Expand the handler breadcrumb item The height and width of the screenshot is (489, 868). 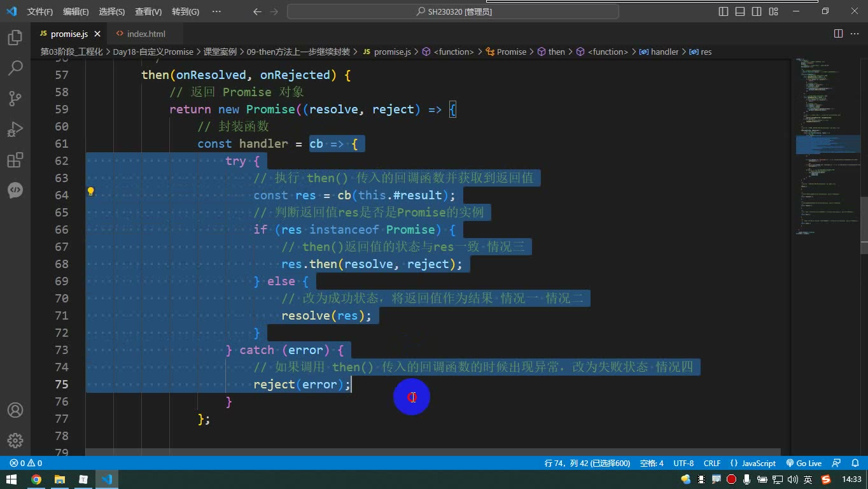tap(659, 52)
